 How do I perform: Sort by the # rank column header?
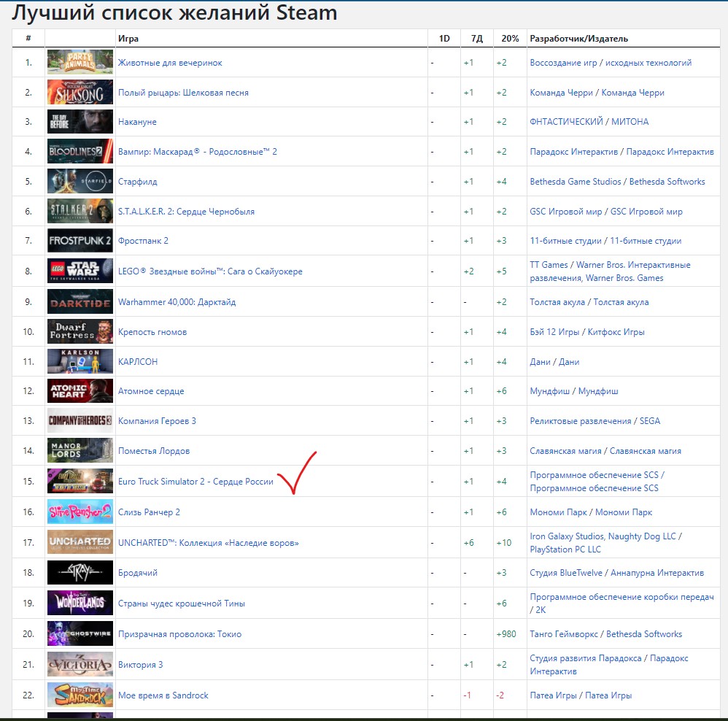28,38
